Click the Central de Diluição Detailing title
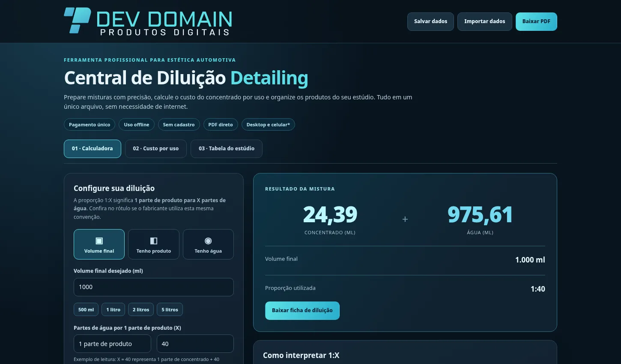The image size is (621, 364). click(x=186, y=78)
